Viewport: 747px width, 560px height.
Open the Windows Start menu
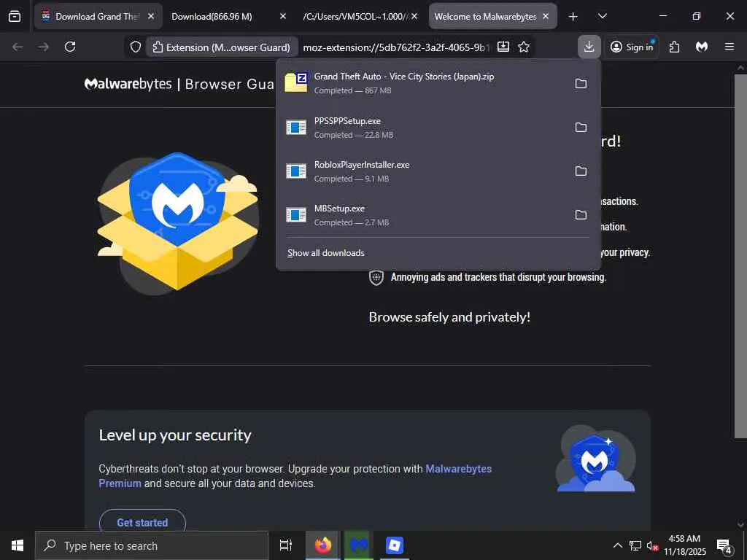point(18,545)
